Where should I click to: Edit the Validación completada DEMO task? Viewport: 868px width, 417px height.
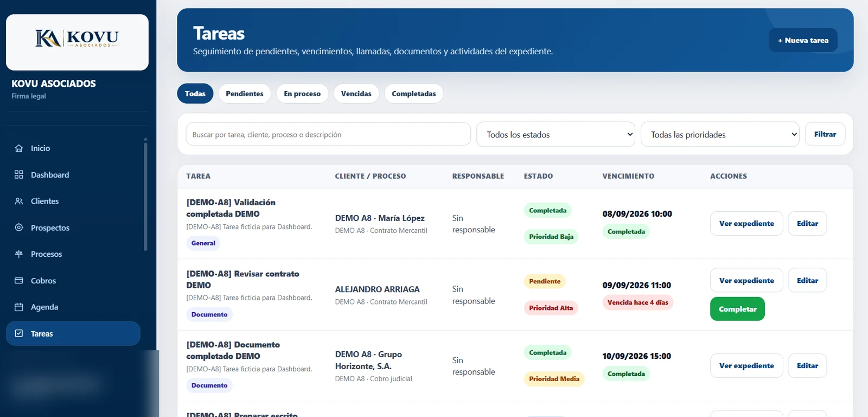coord(807,223)
